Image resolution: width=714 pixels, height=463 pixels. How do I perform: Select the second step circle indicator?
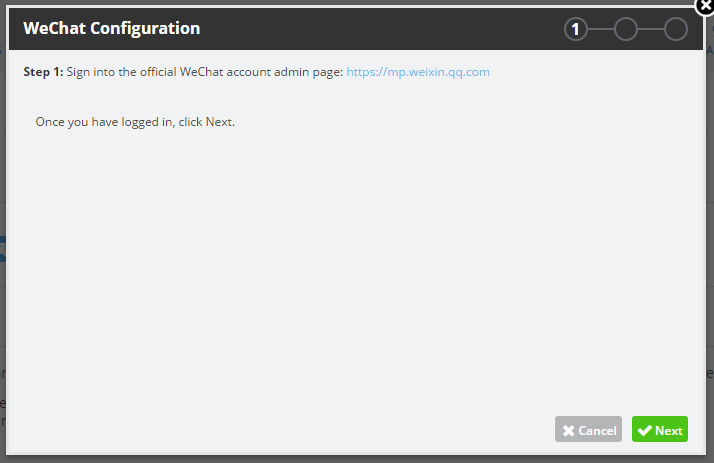click(x=626, y=29)
